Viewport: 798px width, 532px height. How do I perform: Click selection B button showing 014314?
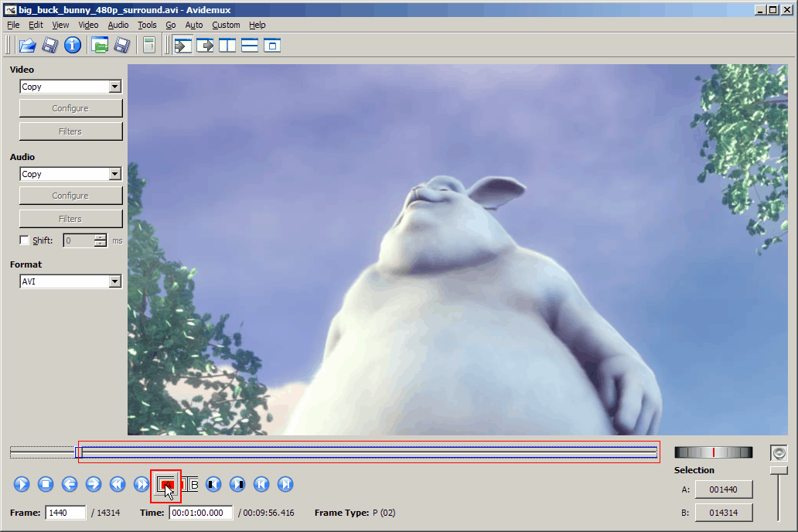[723, 513]
